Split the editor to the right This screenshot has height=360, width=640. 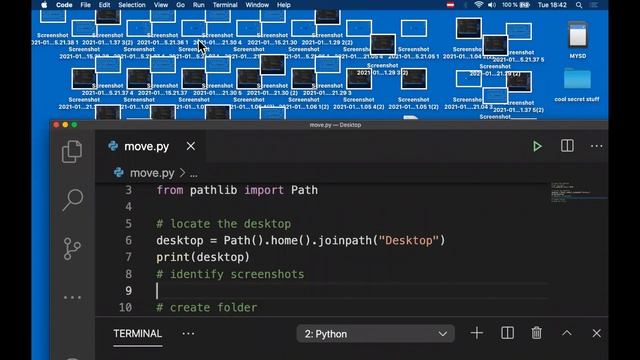[567, 146]
